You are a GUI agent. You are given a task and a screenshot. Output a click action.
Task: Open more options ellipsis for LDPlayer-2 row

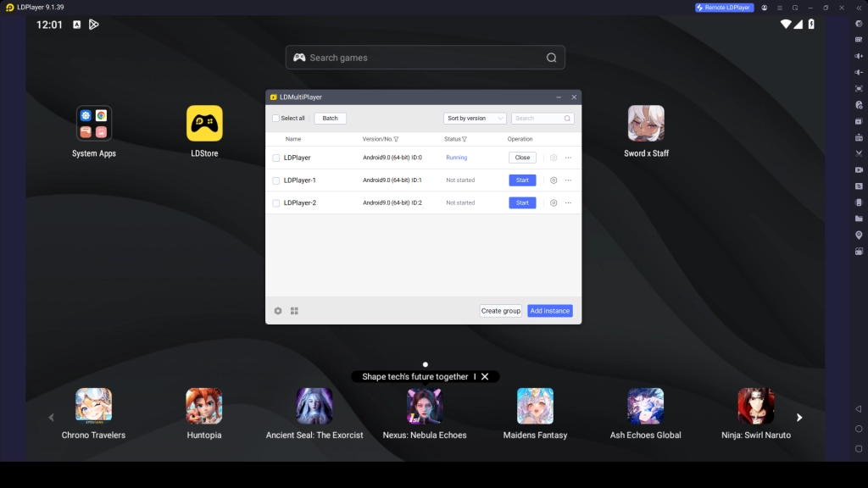569,203
